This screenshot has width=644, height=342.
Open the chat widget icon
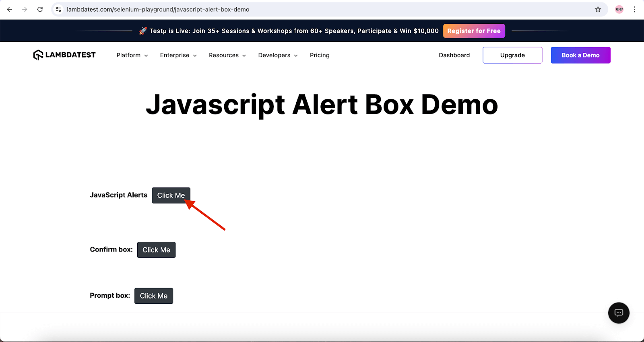619,313
